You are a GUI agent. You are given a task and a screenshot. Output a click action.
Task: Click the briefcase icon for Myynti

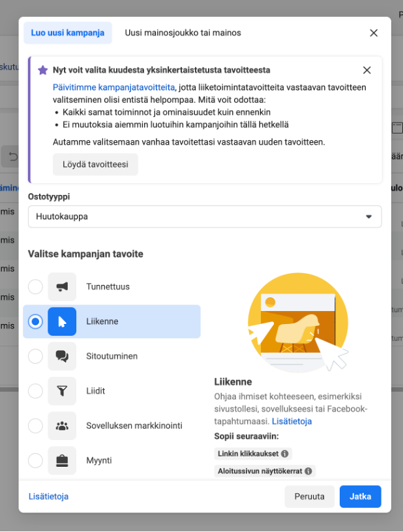(62, 460)
